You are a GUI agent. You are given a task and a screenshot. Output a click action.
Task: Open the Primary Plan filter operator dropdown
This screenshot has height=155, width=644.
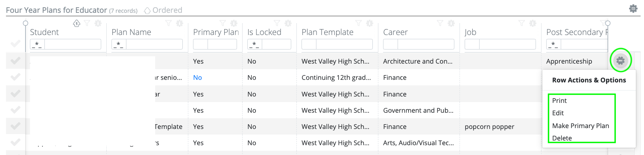tap(200, 44)
